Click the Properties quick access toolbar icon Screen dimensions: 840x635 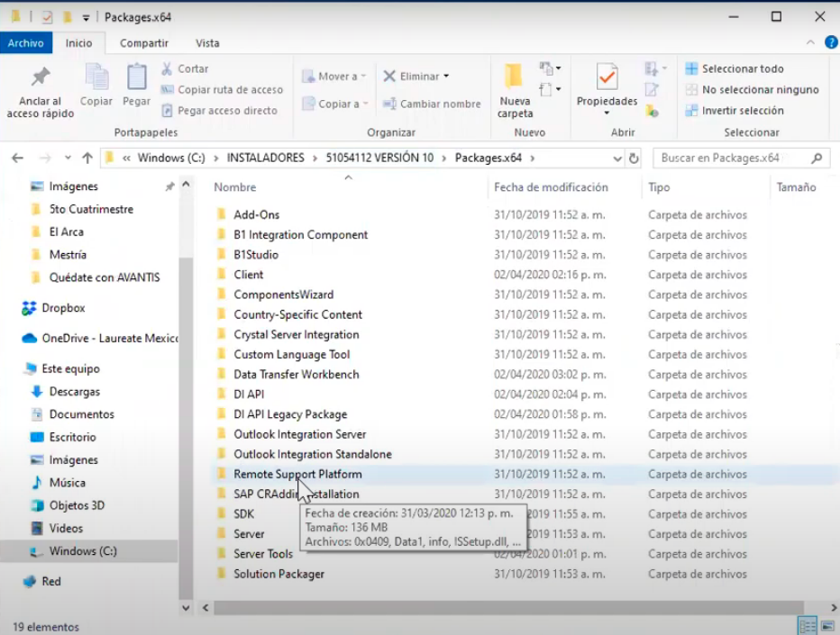(47, 17)
